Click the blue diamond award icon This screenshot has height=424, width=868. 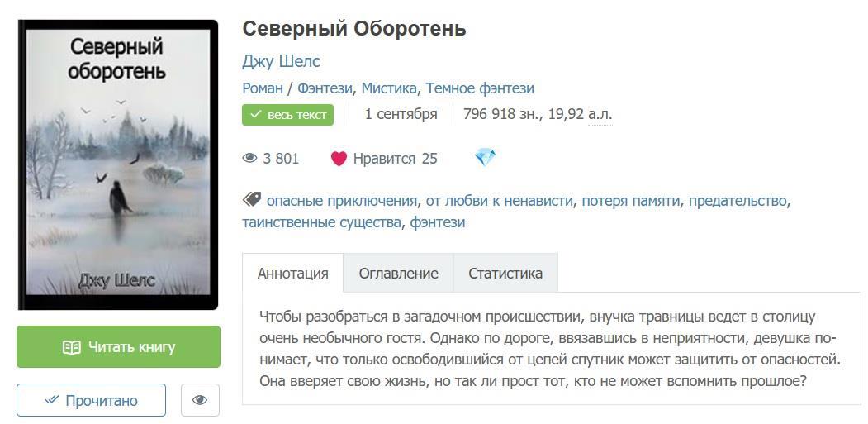coord(485,158)
